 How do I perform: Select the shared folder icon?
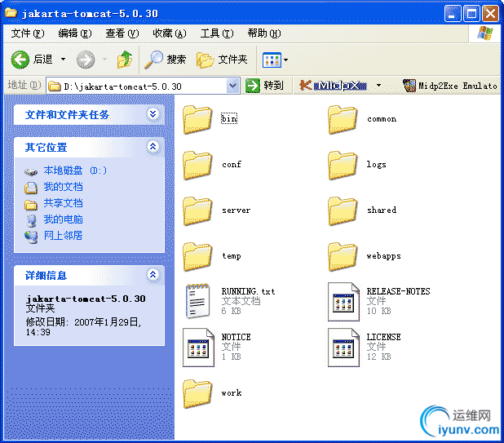343,210
